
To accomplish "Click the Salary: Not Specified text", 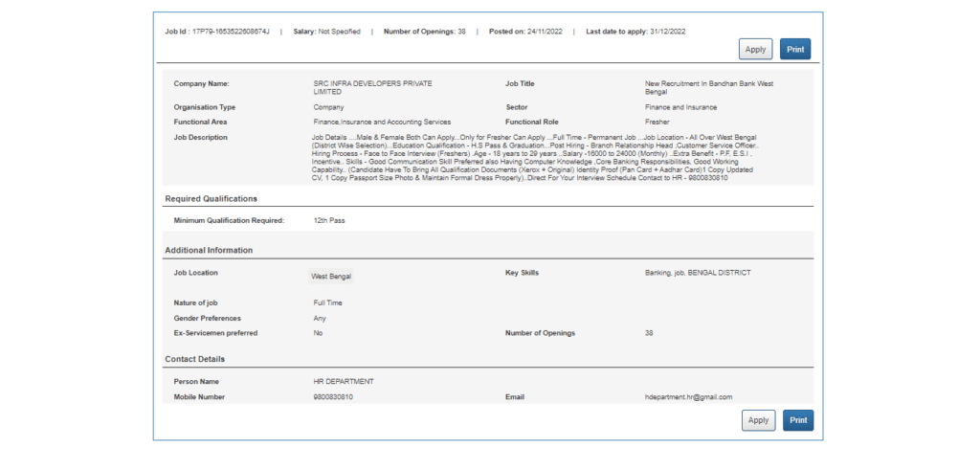I will coord(327,32).
